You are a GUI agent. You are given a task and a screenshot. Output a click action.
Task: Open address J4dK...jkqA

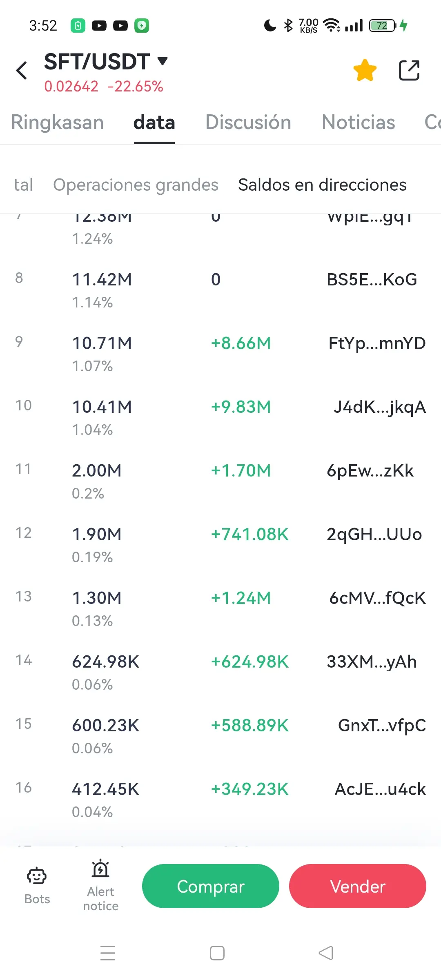[x=380, y=407]
